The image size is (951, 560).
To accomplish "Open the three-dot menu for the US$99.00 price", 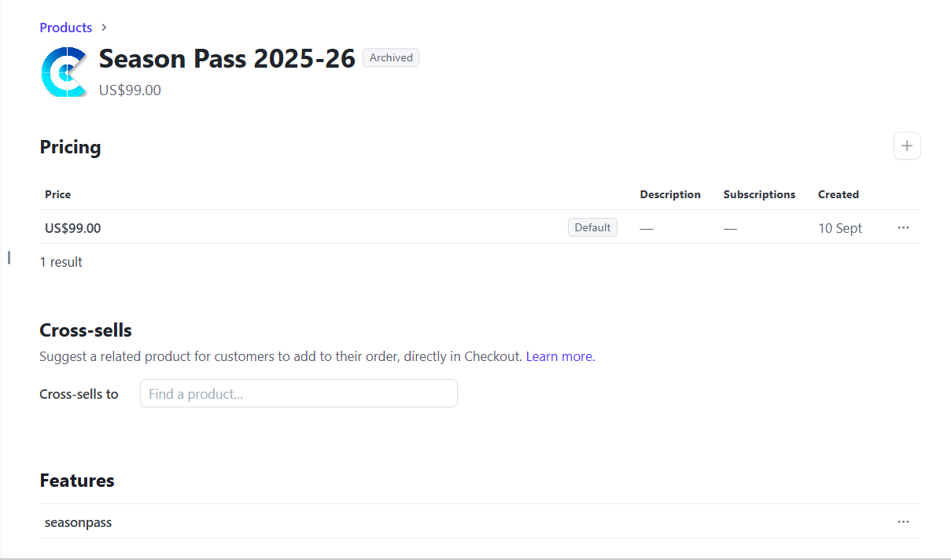I will [903, 227].
